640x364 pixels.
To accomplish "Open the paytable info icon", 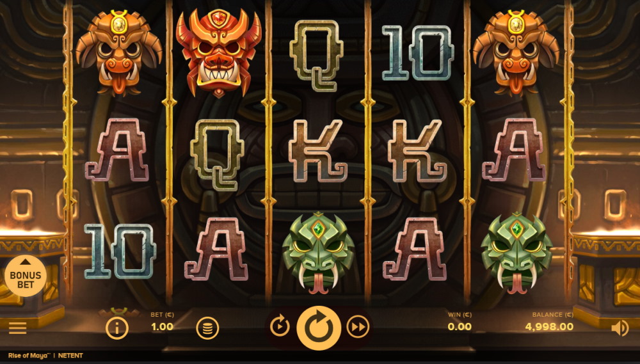I will [x=116, y=328].
